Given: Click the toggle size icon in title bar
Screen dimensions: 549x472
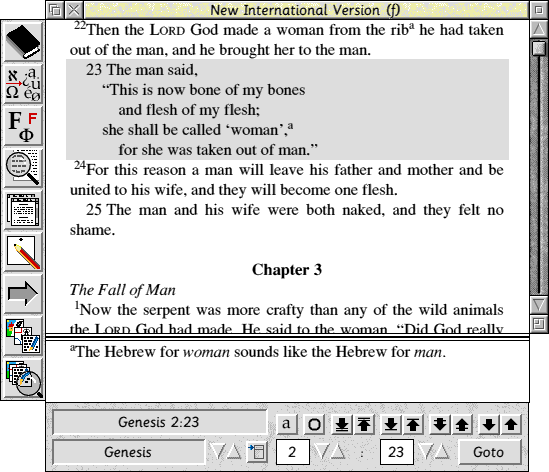Looking at the screenshot, I should click(539, 10).
